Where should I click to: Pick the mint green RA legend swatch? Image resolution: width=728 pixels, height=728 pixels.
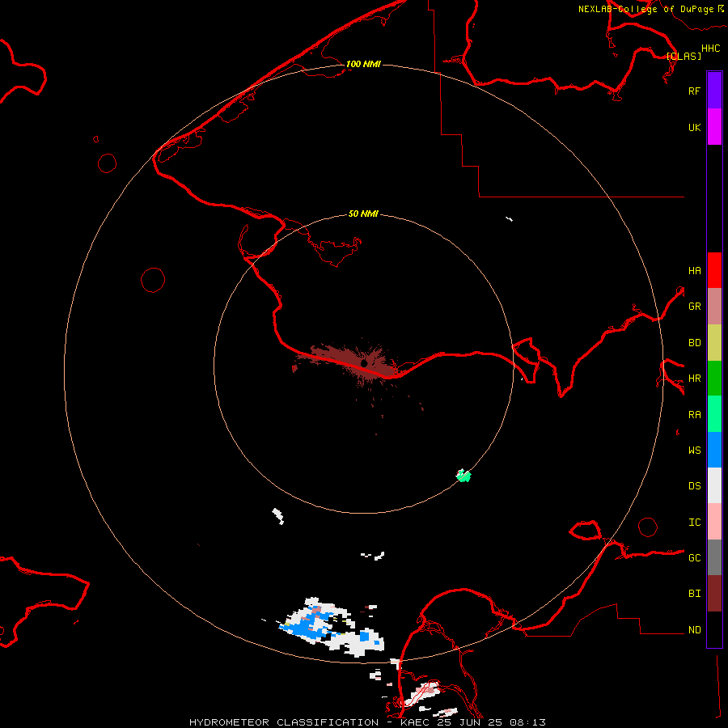tap(714, 414)
